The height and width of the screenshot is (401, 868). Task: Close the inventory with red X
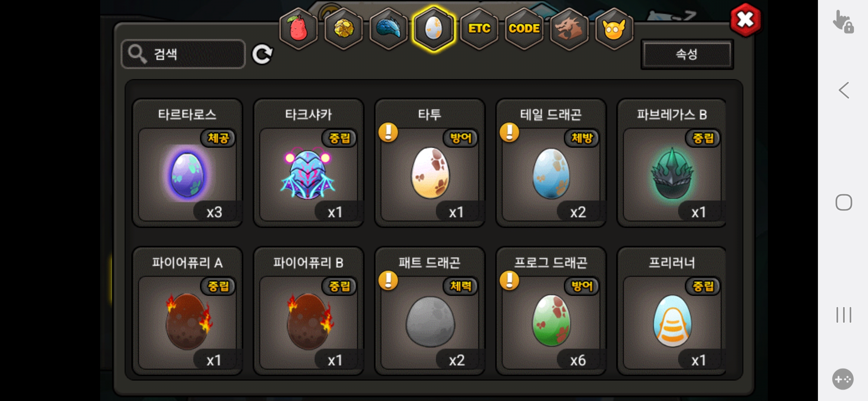click(746, 20)
